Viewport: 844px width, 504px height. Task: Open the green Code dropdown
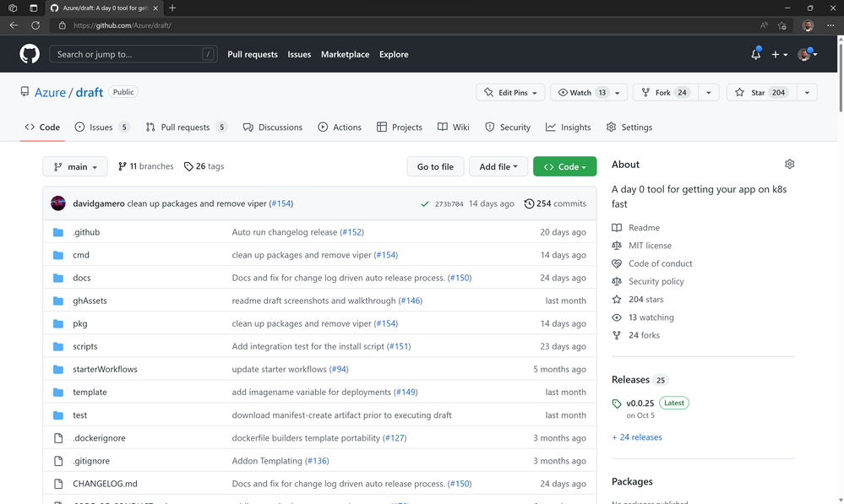point(564,167)
